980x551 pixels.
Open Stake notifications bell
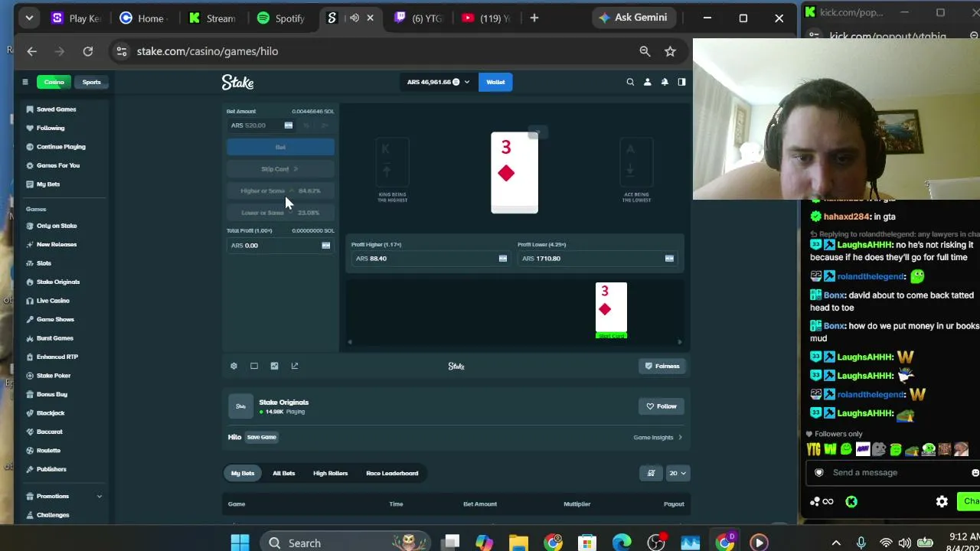click(x=665, y=82)
